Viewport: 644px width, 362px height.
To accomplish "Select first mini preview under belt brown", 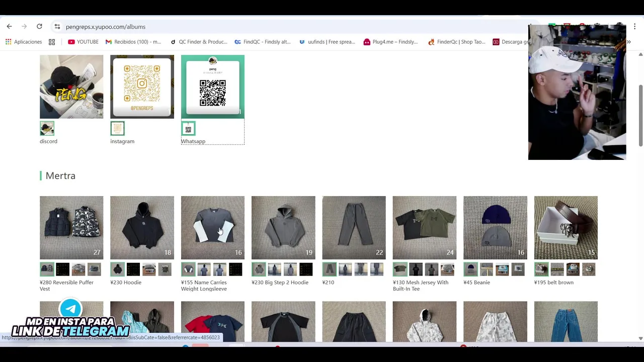I will pyautogui.click(x=541, y=269).
